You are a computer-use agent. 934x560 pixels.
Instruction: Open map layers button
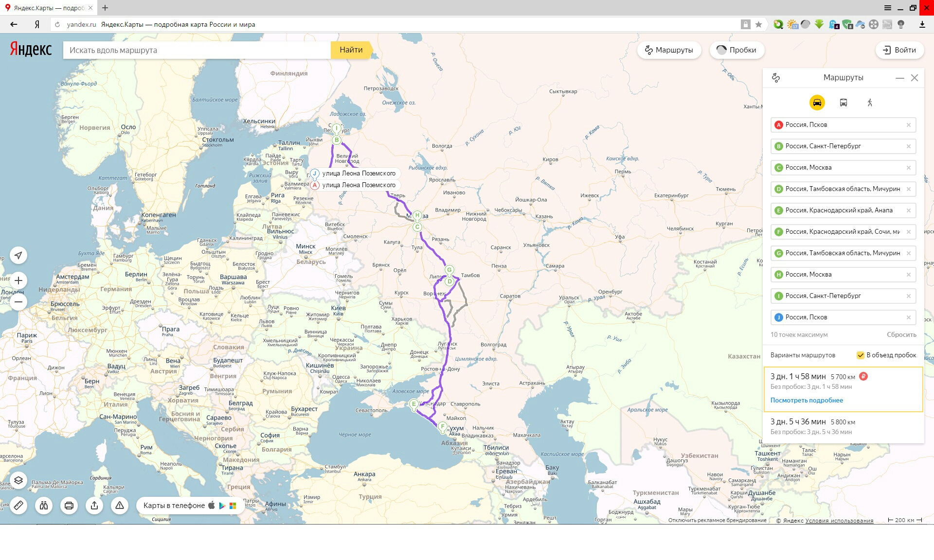(x=18, y=480)
